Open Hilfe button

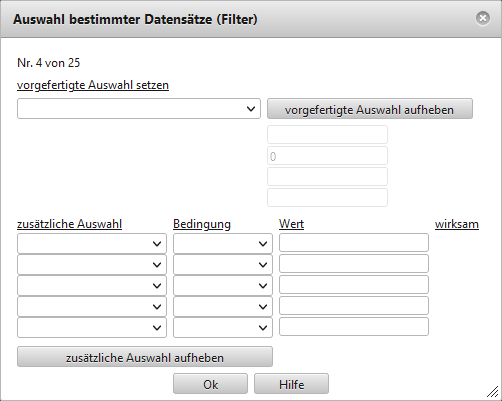tap(291, 384)
